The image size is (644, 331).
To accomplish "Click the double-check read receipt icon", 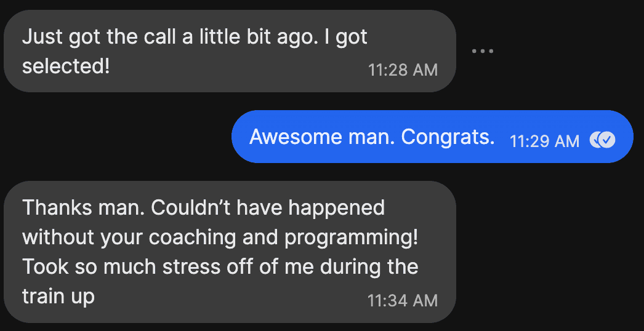I will click(602, 140).
